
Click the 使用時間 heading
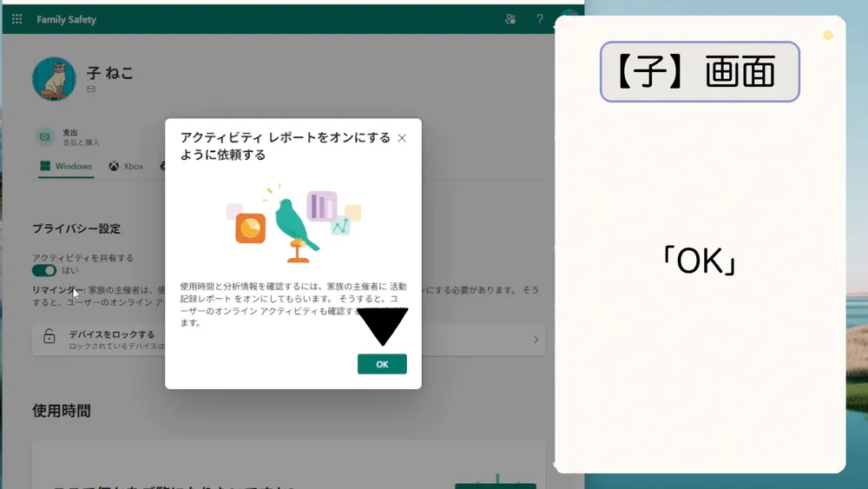coord(62,411)
